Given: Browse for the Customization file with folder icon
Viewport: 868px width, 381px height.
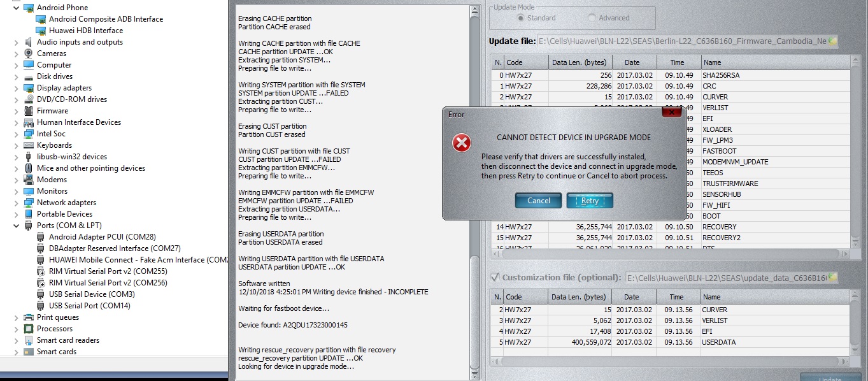Looking at the screenshot, I should (x=833, y=278).
